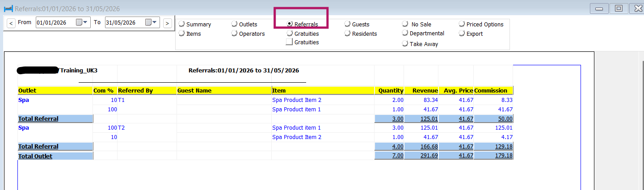Maximize the Referrals window

(x=619, y=8)
